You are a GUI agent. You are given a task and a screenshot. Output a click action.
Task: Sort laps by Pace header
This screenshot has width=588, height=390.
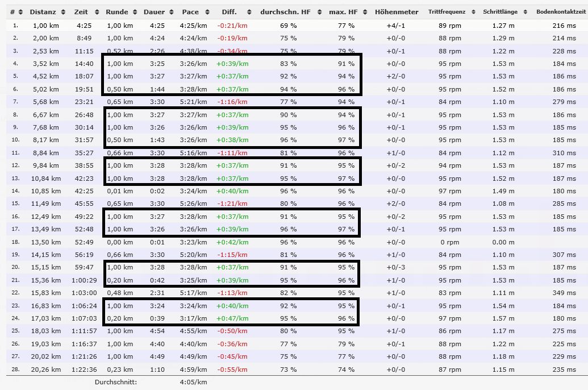(190, 12)
